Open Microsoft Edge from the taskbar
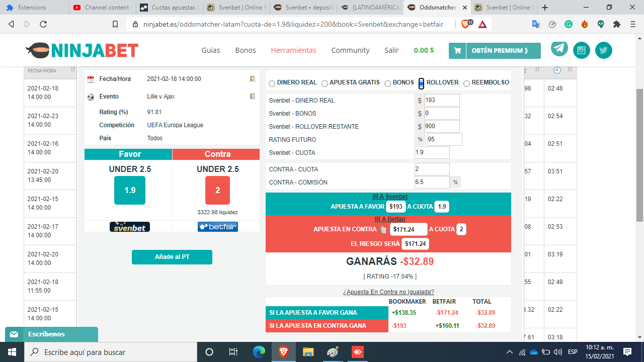The image size is (644, 362). tap(259, 352)
